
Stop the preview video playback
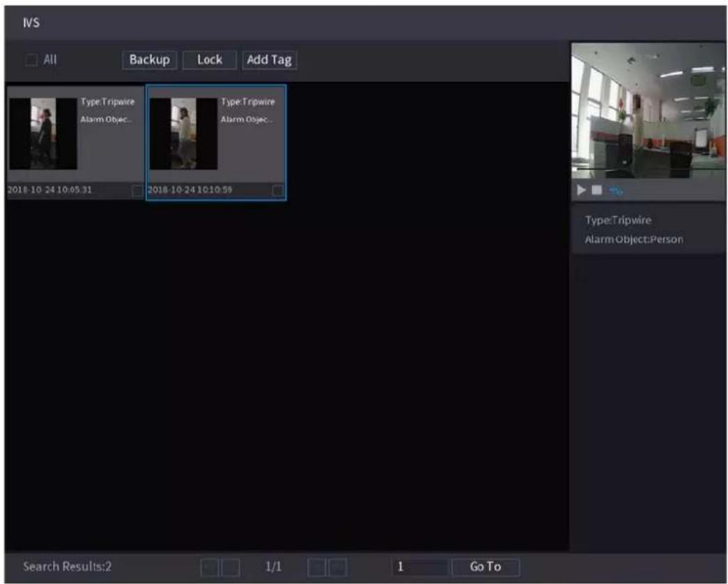pos(597,190)
